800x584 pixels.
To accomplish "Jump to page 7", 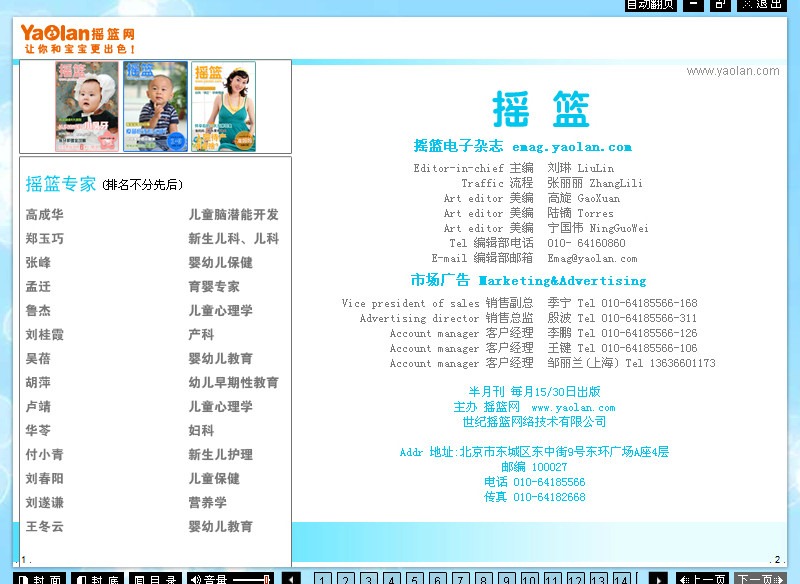I will point(460,579).
